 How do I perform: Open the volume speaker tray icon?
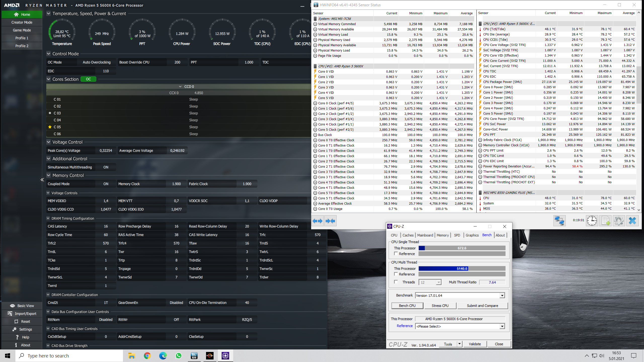pyautogui.click(x=601, y=355)
